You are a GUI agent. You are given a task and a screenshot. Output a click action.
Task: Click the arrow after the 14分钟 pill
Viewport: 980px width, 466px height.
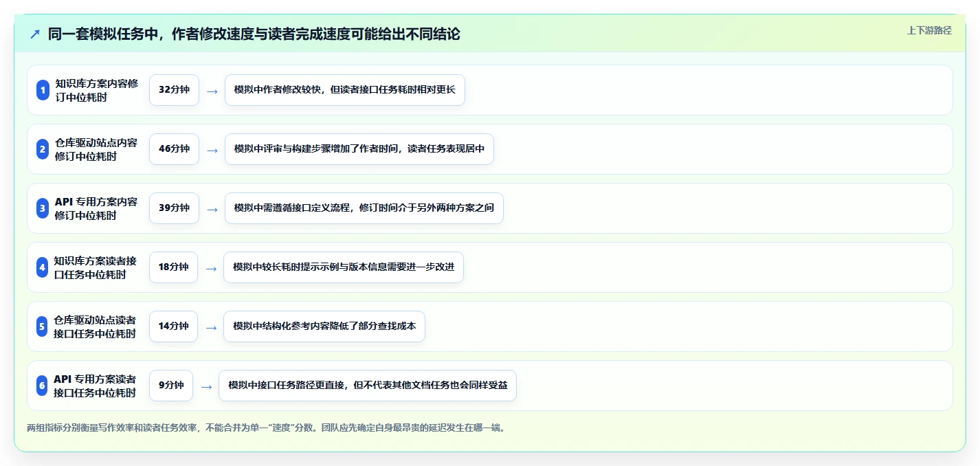(211, 327)
